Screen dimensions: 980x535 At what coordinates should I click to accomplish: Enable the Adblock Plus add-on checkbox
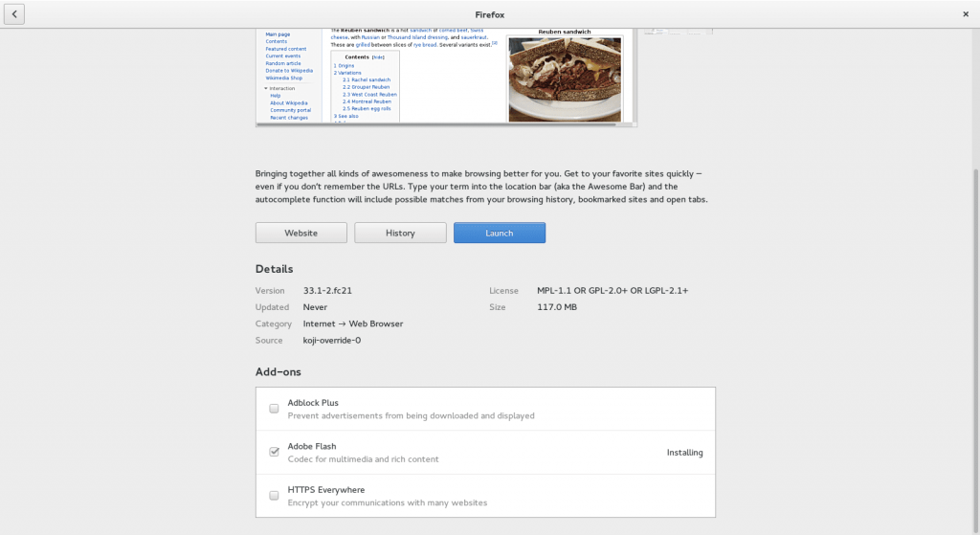[x=274, y=408]
